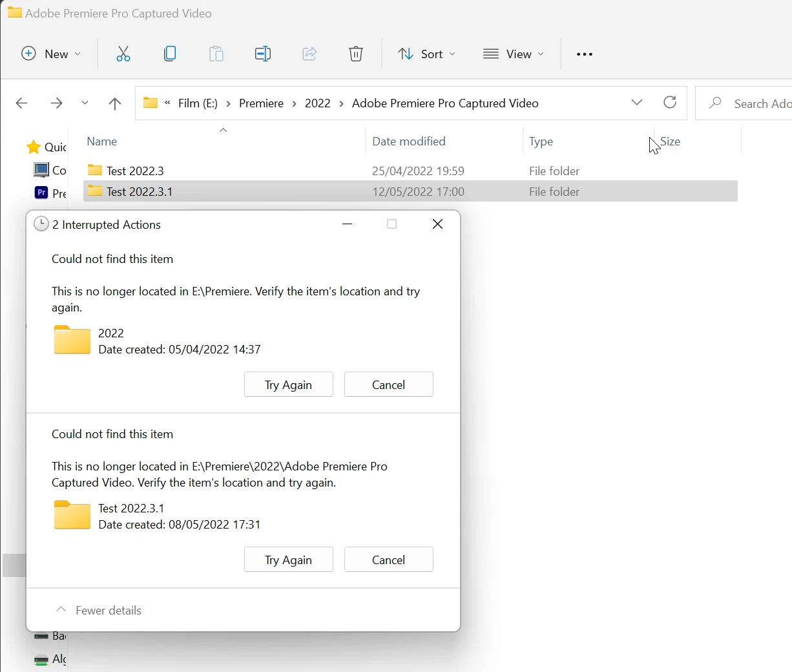Viewport: 792px width, 672px height.
Task: Select the Test 2022.3 folder row
Action: tap(410, 171)
